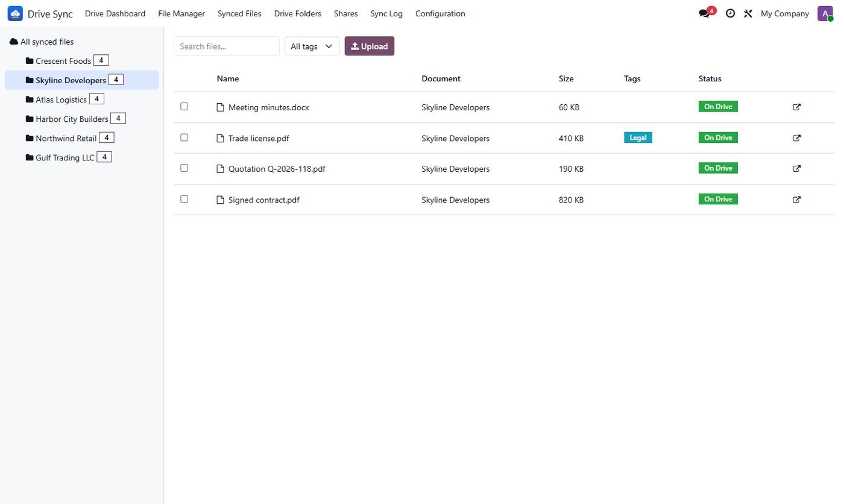Select the Atlas Logistics folder

tap(82, 99)
